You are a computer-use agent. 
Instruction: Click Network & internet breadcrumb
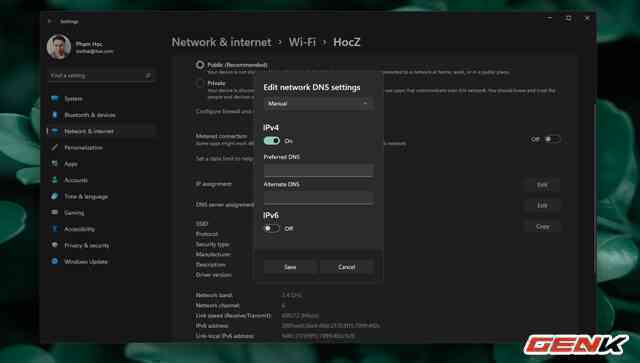click(x=221, y=42)
